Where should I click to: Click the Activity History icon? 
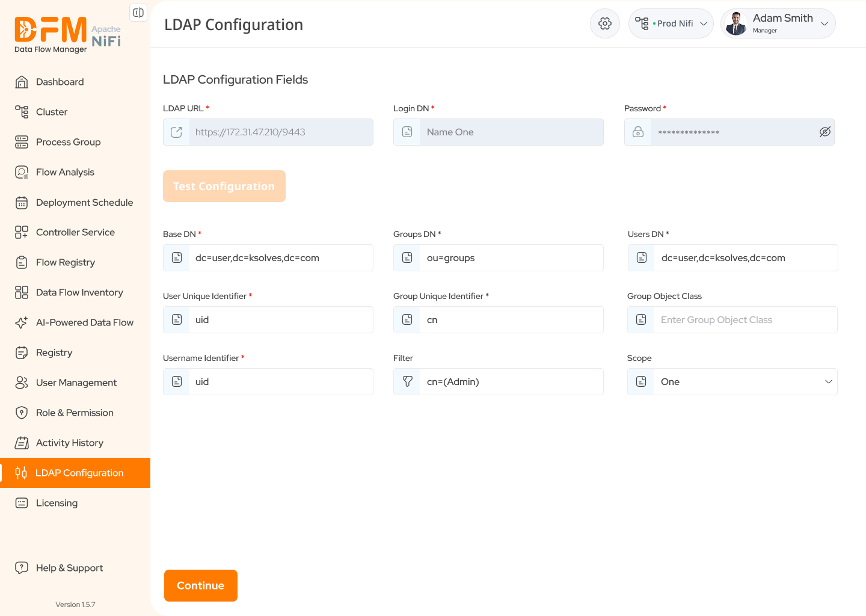(22, 443)
